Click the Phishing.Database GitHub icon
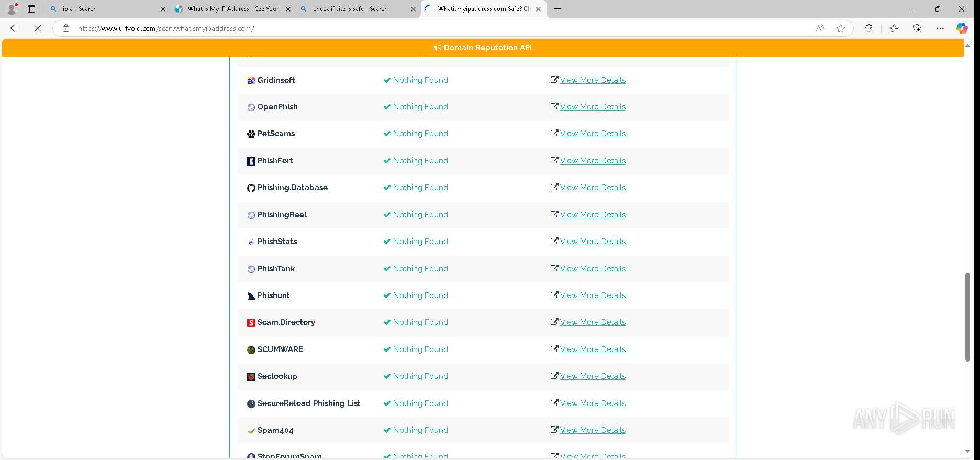Screen dimensions: 980x460 251,188
